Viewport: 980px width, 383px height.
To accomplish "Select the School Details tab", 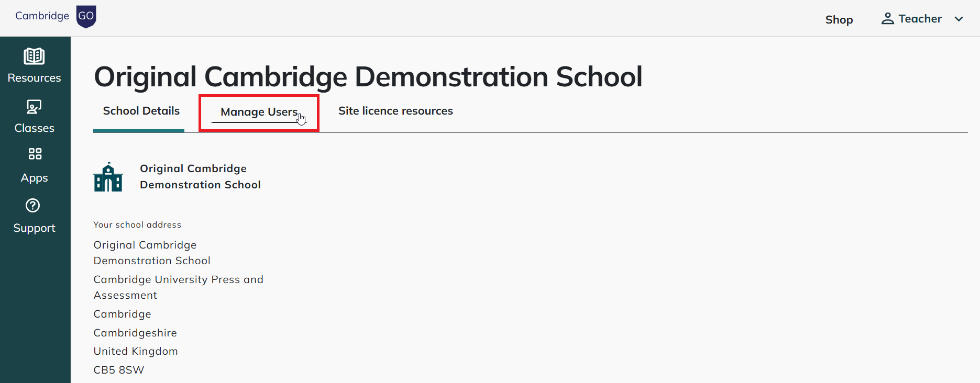I will [x=141, y=111].
